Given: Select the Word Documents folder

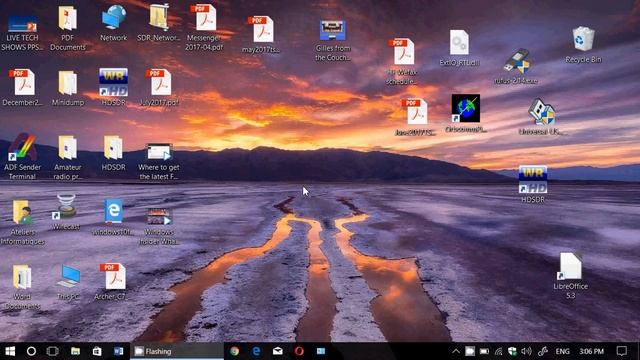Looking at the screenshot, I should tap(22, 287).
